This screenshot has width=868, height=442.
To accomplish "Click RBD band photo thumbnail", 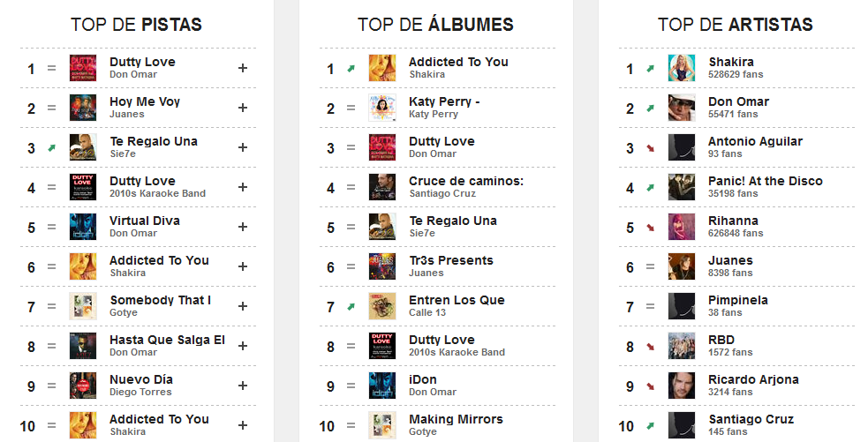I will pos(682,347).
